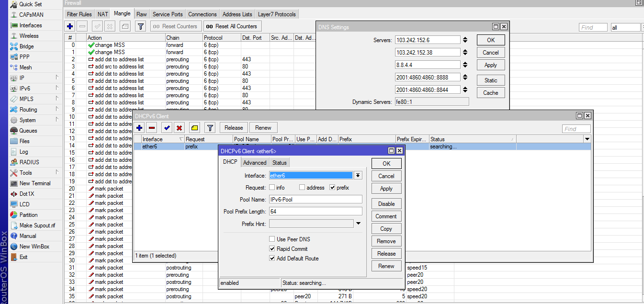The height and width of the screenshot is (304, 644).
Task: Switch to the Advanced tab
Action: pyautogui.click(x=255, y=163)
